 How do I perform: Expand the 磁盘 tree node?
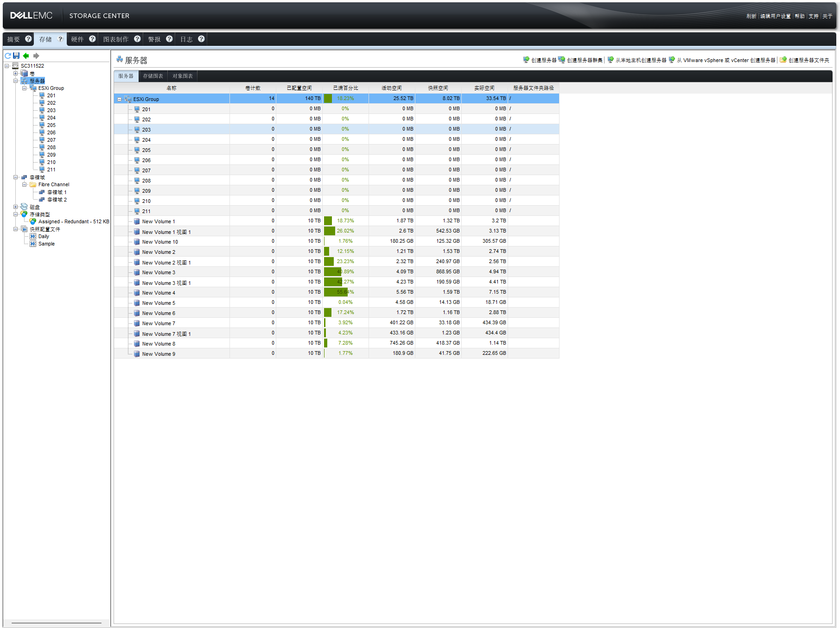pos(16,207)
